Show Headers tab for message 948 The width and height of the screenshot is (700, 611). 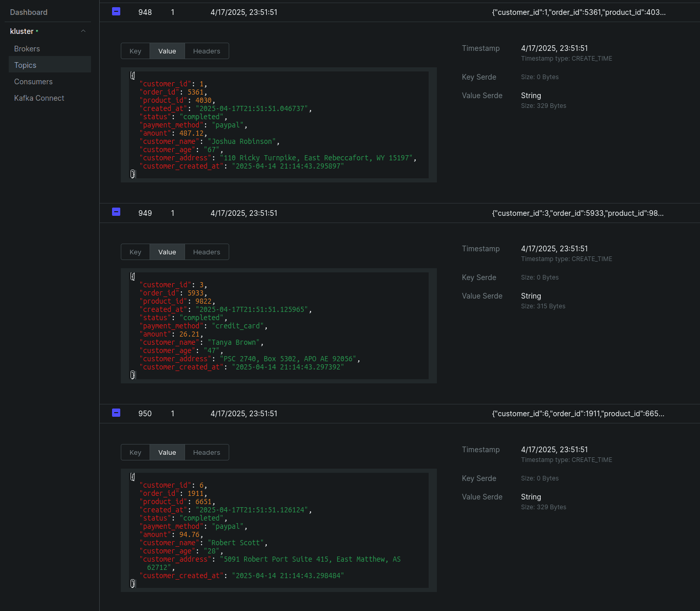207,51
